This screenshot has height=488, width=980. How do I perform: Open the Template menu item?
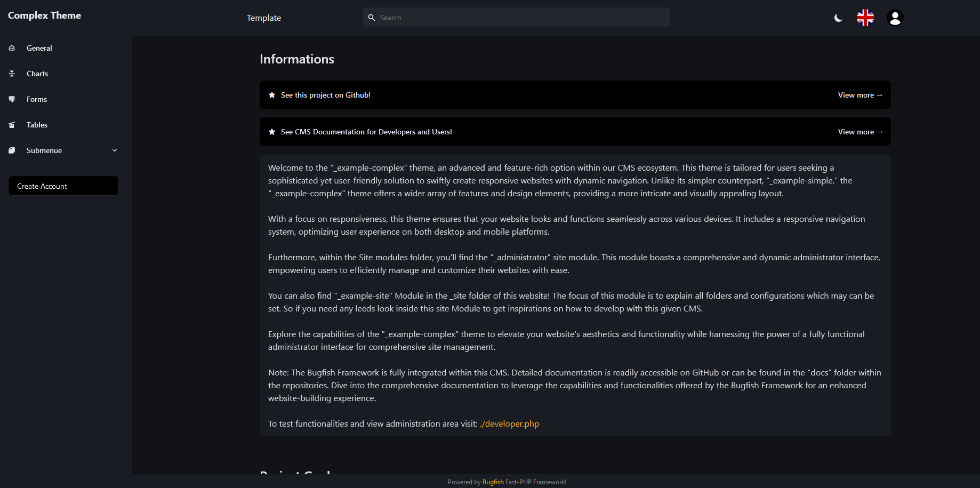[x=263, y=18]
